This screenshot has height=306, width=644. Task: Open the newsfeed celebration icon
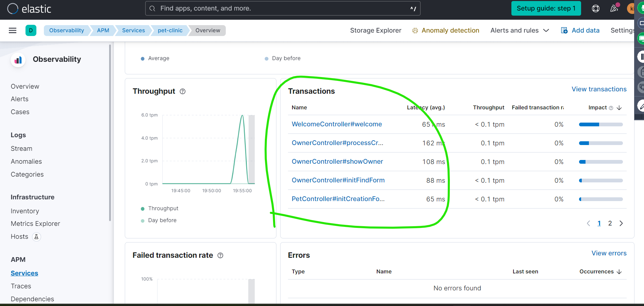614,8
